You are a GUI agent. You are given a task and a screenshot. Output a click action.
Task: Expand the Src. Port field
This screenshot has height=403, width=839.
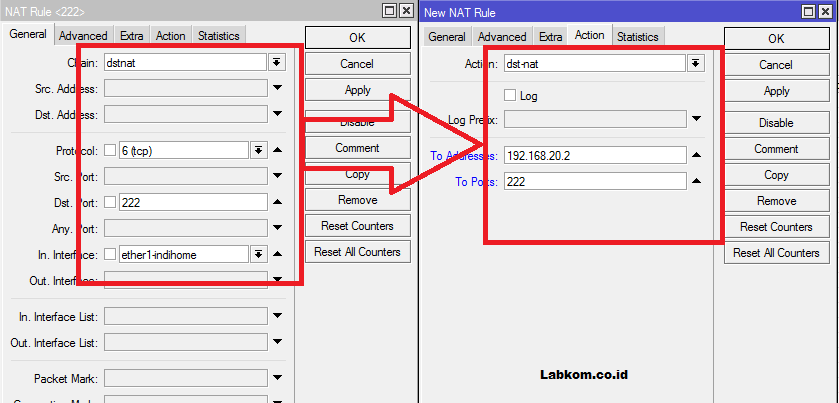tap(277, 176)
